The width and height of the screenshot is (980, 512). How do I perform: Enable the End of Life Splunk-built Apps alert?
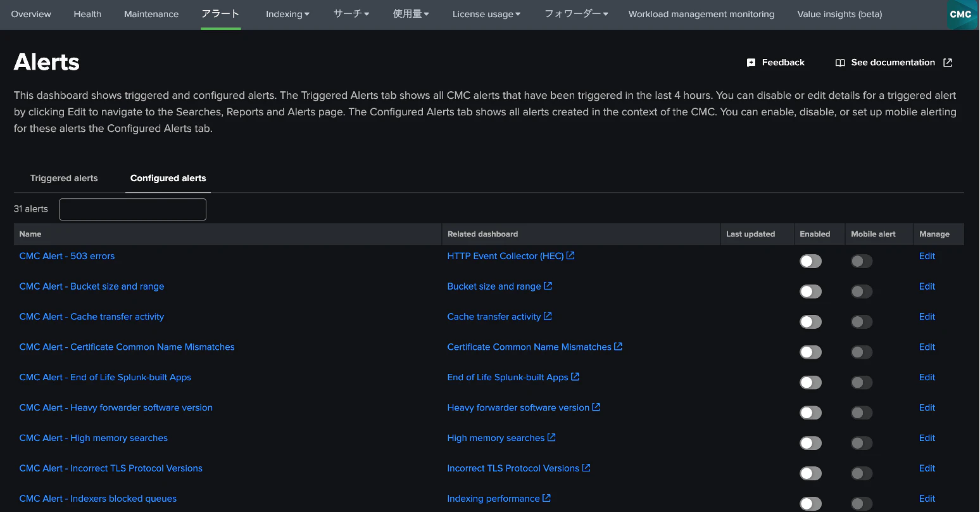tap(810, 383)
